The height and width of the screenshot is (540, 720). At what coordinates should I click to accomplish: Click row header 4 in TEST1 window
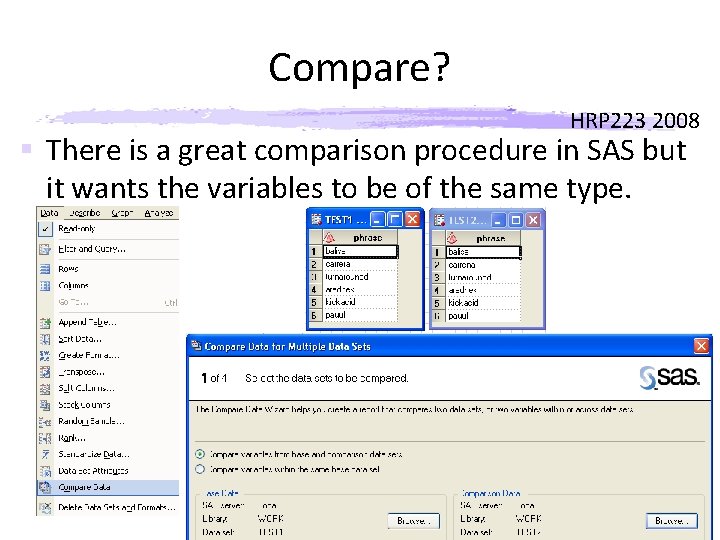click(x=315, y=290)
